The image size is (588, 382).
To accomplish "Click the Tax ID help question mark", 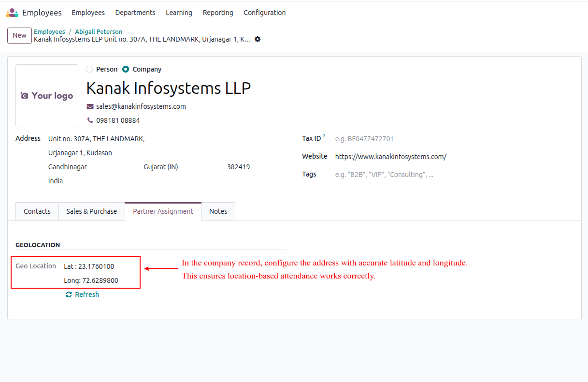I will (324, 137).
